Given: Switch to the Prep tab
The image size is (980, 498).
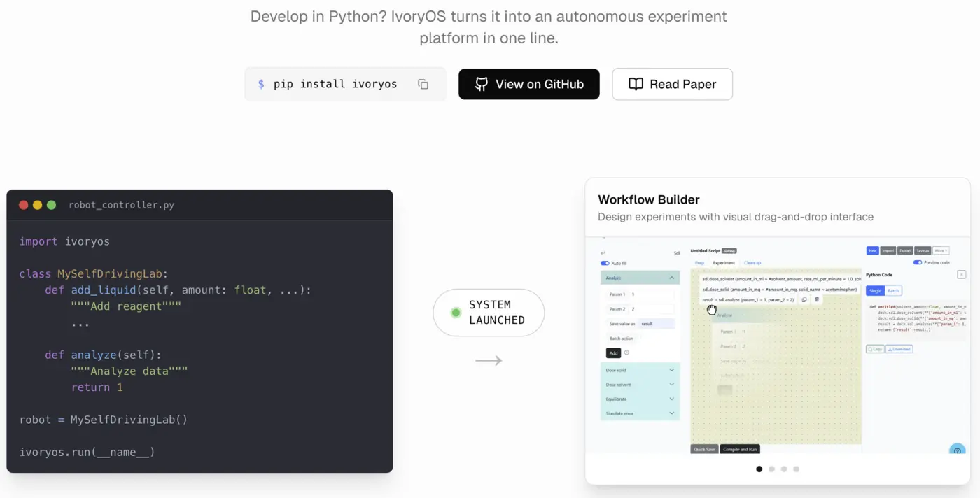Looking at the screenshot, I should [x=699, y=262].
